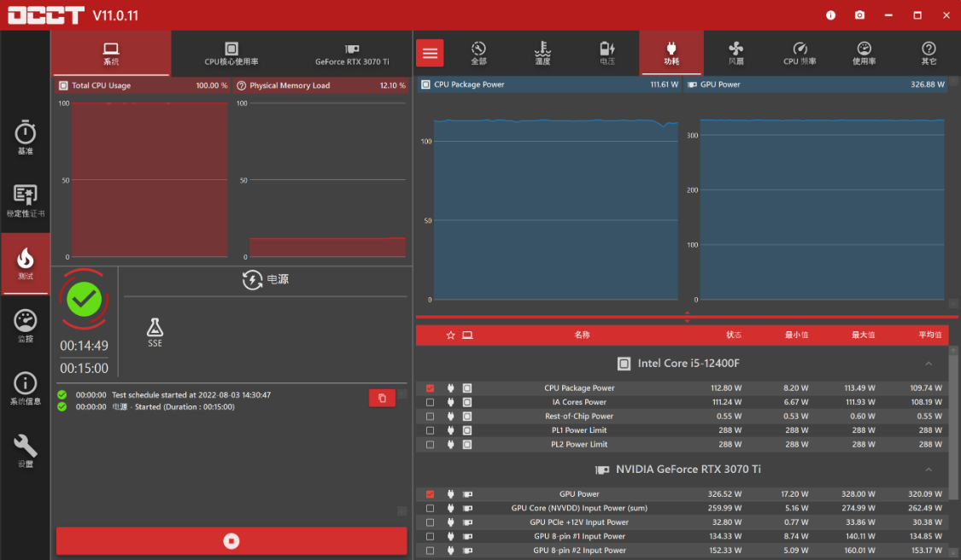
Task: Uncheck GPU Power graph checkbox
Action: coord(431,493)
